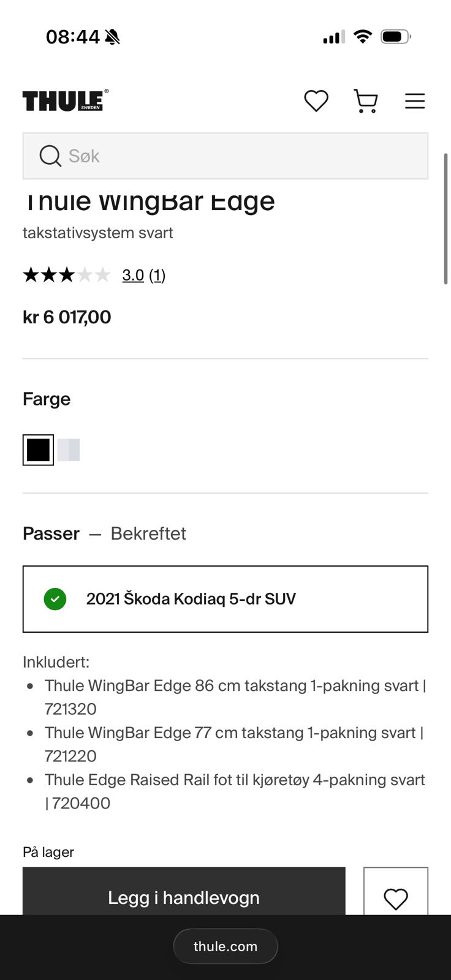Tap the battery status icon

click(396, 37)
